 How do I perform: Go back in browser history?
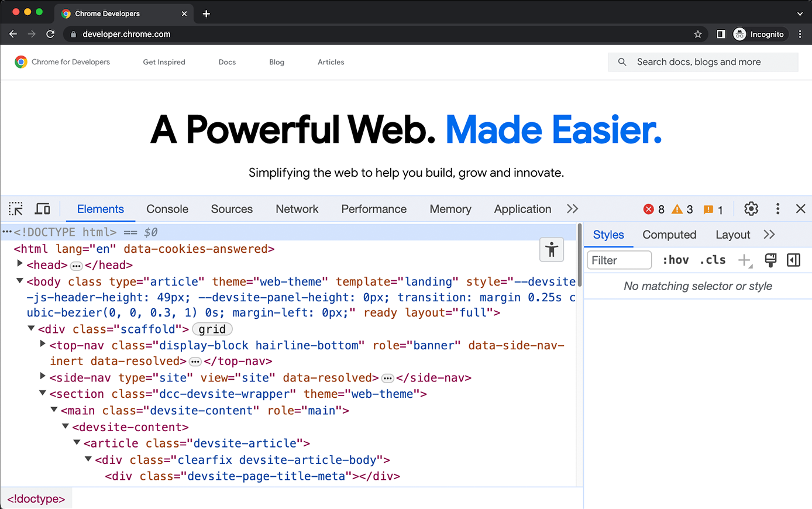[13, 35]
